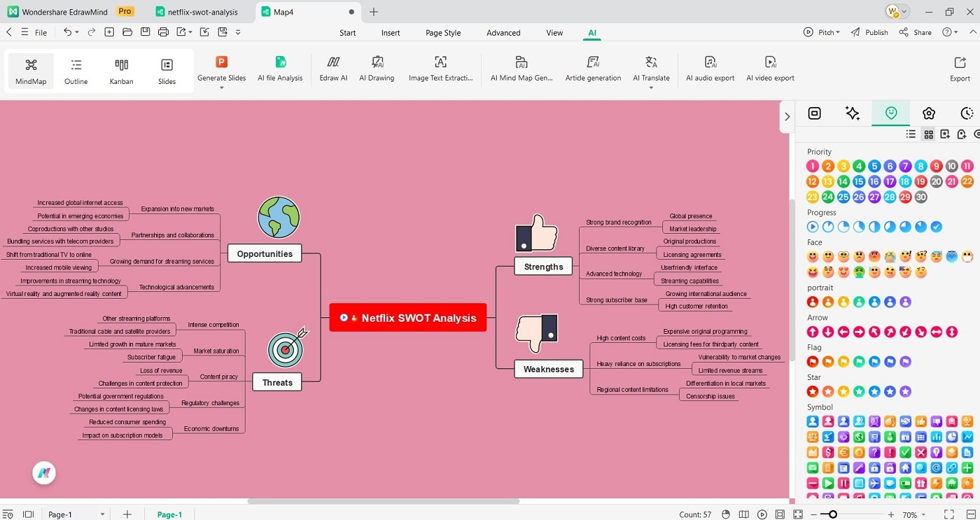Viewport: 980px width, 520px height.
Task: Click the undo arrow icon
Action: 67,32
